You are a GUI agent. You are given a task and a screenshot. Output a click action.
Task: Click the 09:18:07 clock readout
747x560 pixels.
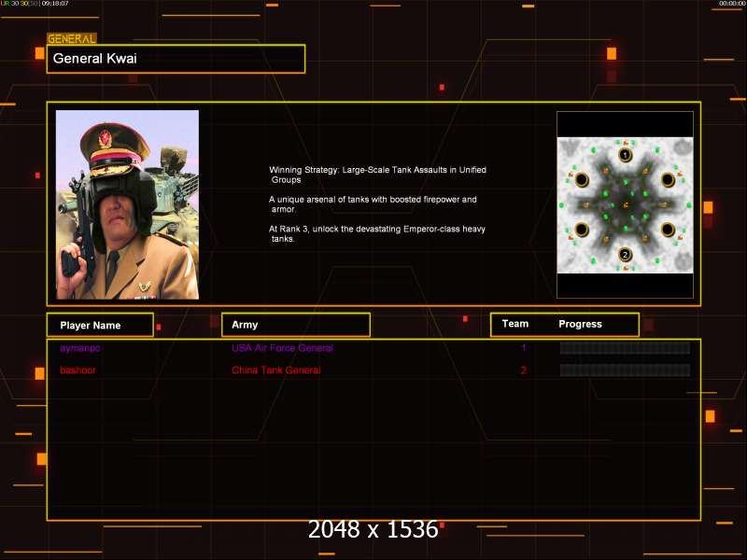click(x=55, y=4)
